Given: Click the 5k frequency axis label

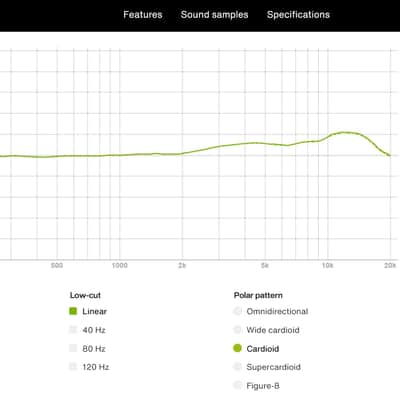Looking at the screenshot, I should pyautogui.click(x=265, y=266).
